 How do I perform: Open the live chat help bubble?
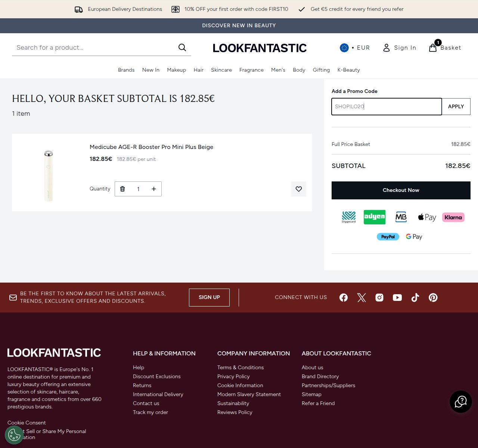(461, 402)
